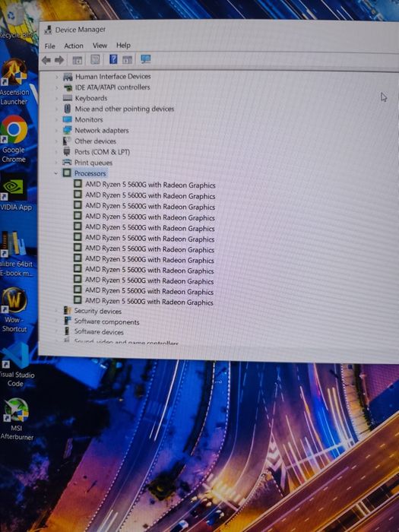Select the Recycle Bin desktop icon
Viewport: 399px width, 532px height.
[15, 21]
